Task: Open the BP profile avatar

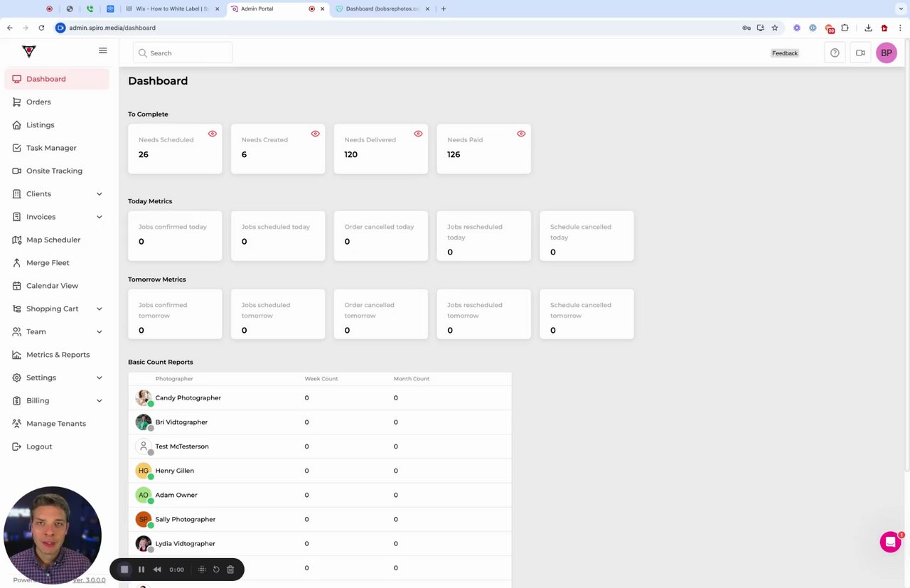Action: [887, 53]
